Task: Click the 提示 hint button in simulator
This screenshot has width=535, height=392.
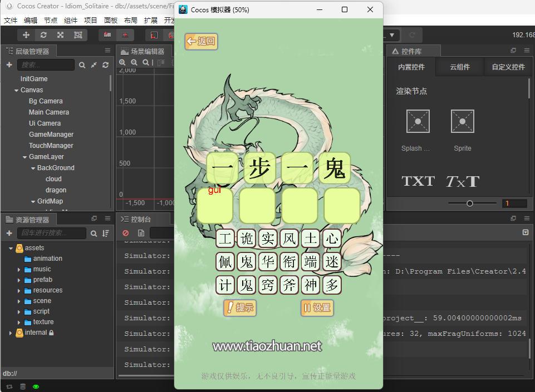Action: coord(240,307)
